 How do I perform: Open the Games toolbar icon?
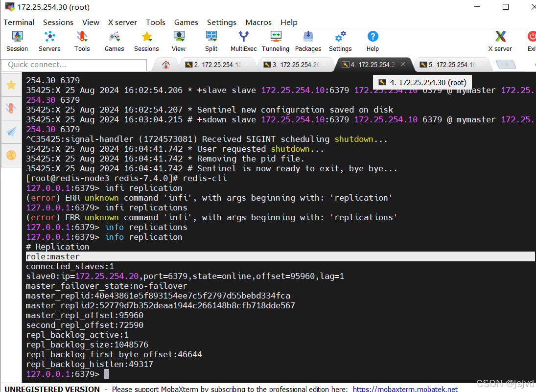[x=114, y=41]
